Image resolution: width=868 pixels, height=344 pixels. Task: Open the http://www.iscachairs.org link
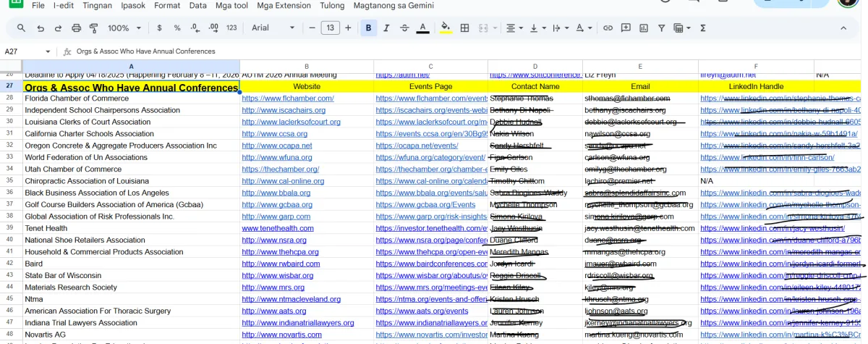285,110
